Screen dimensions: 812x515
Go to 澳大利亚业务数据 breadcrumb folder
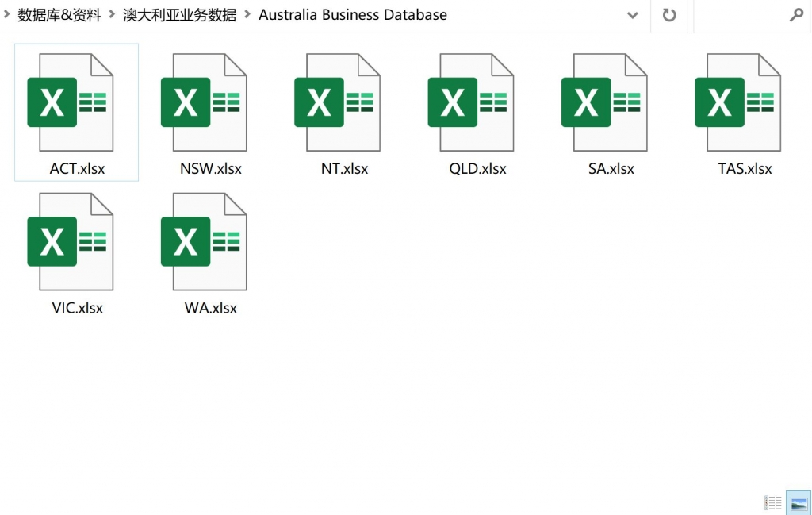[x=180, y=15]
